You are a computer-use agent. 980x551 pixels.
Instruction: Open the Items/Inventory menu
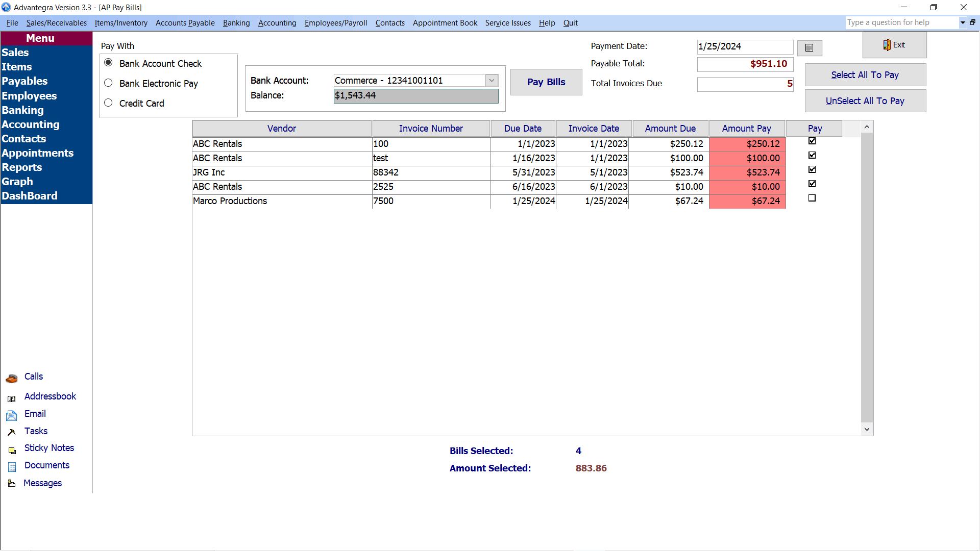click(121, 23)
